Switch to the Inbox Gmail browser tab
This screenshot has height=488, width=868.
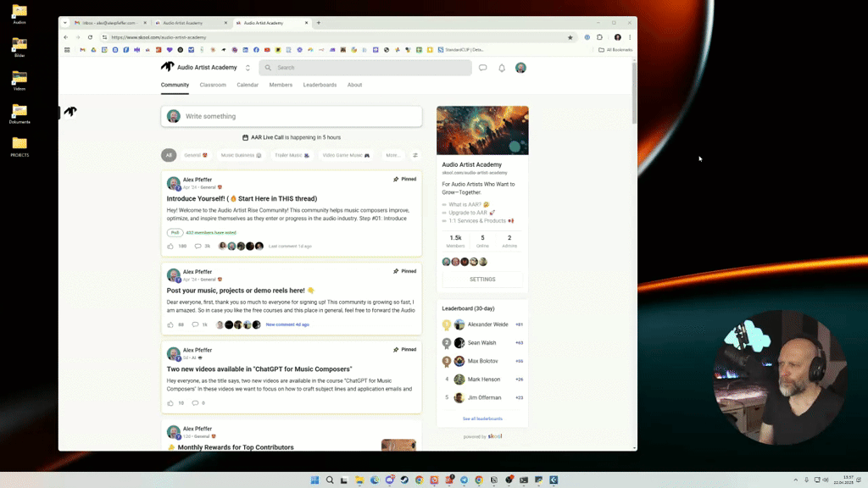109,23
